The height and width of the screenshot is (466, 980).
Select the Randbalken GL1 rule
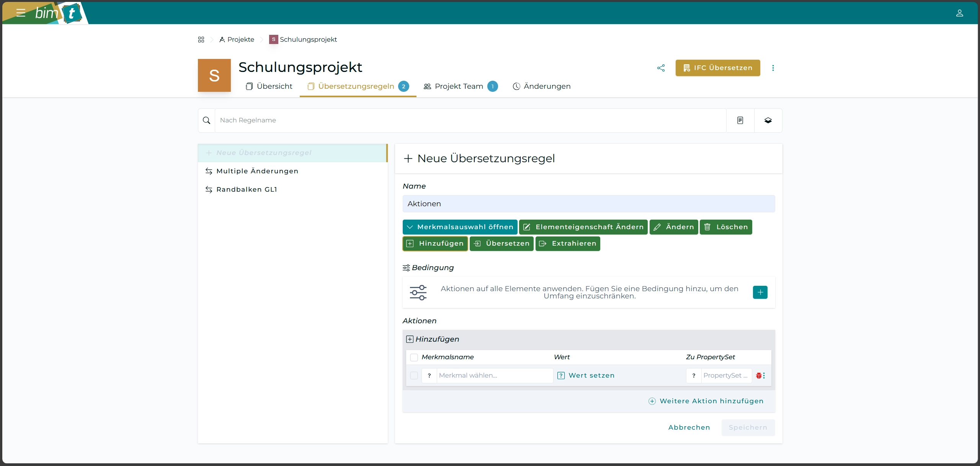pos(247,190)
